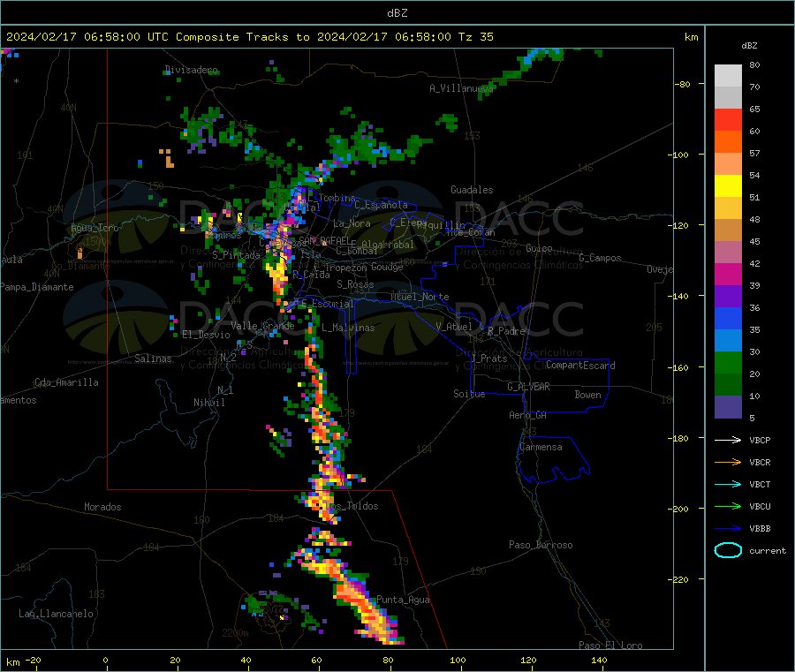Click the VBCP legend label

[x=760, y=440]
